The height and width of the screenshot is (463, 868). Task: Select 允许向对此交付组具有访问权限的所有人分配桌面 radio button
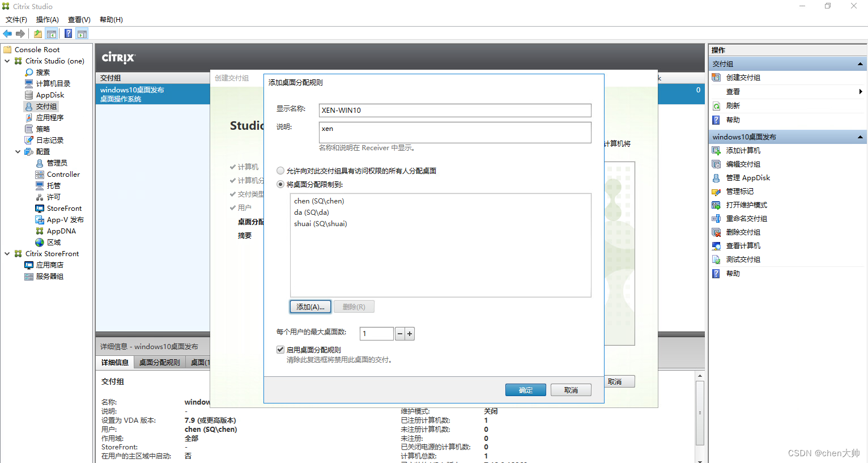pos(280,171)
